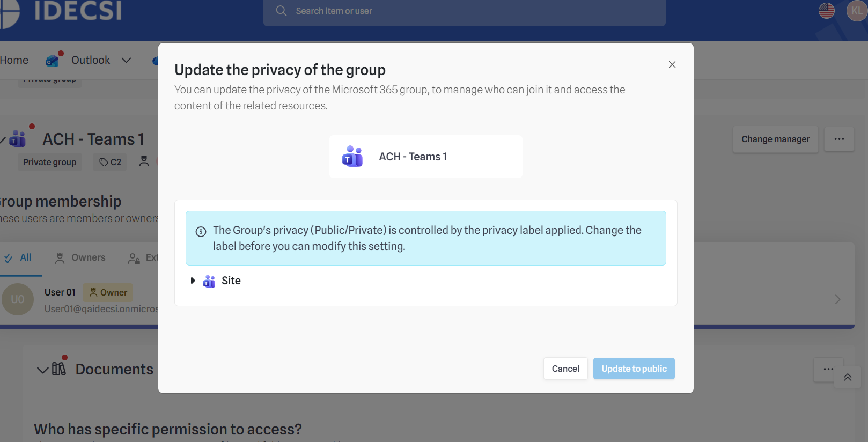Click the Cancel button
The width and height of the screenshot is (868, 442).
pyautogui.click(x=565, y=369)
